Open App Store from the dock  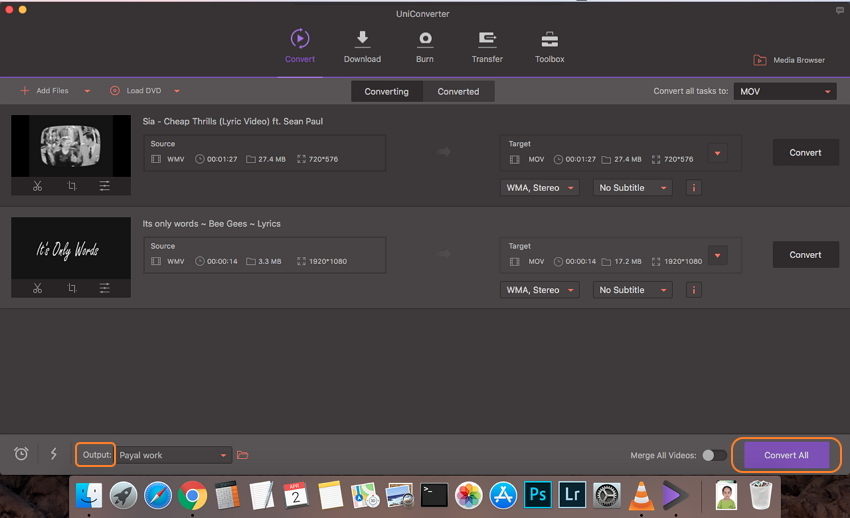(504, 495)
